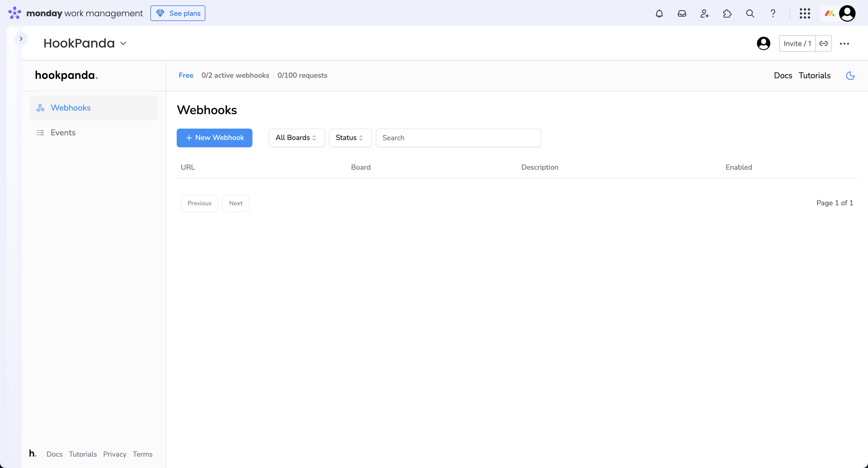Click the search magnifier in top bar
The height and width of the screenshot is (468, 868).
[x=750, y=13]
